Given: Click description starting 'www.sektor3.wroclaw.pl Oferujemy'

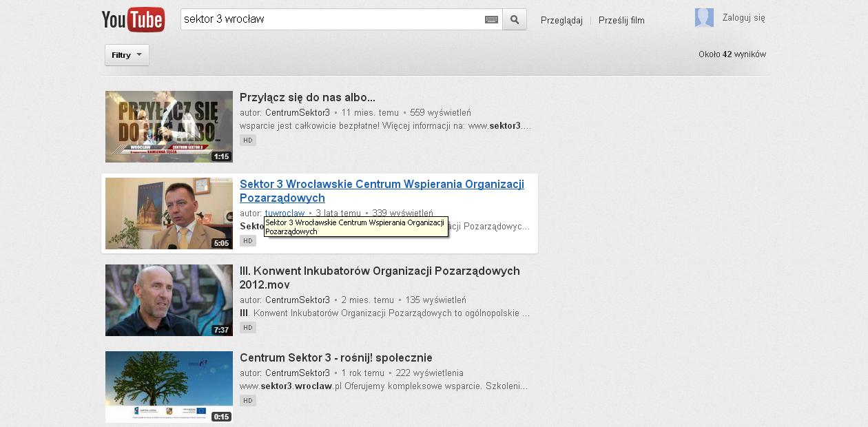Looking at the screenshot, I should click(x=384, y=386).
